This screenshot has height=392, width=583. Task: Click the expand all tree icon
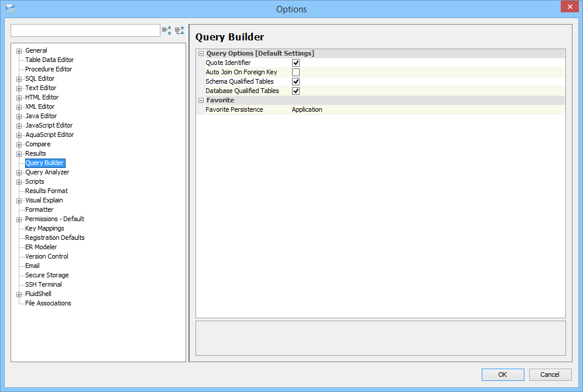tap(167, 30)
